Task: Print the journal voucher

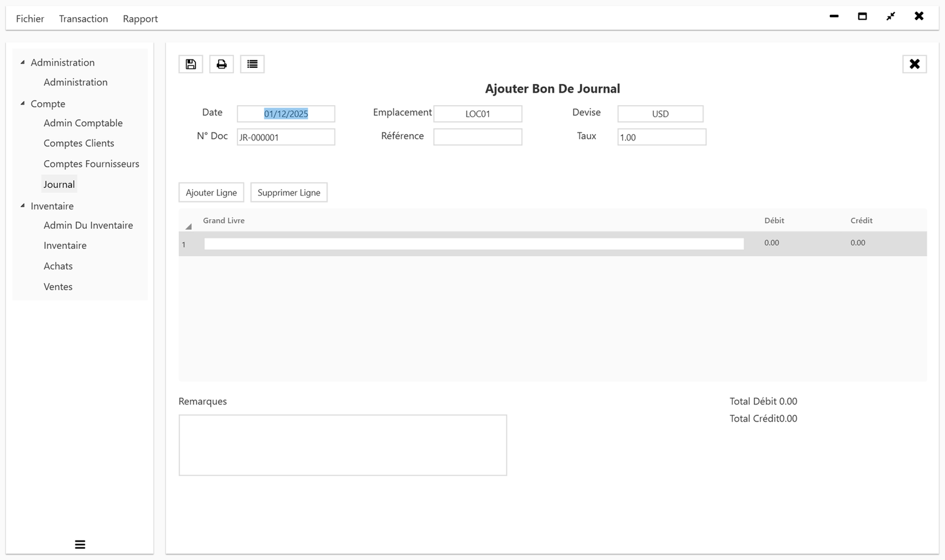Action: 221,64
